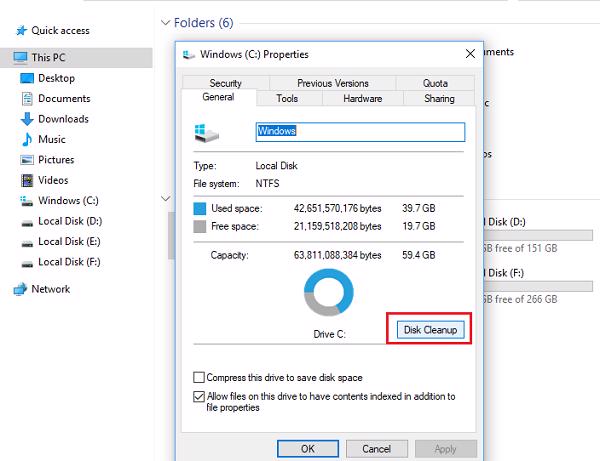Click the '39.7 GB' used space value
The height and width of the screenshot is (461, 600).
tap(419, 208)
